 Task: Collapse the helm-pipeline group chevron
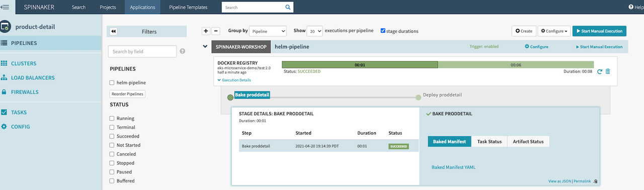tap(205, 47)
